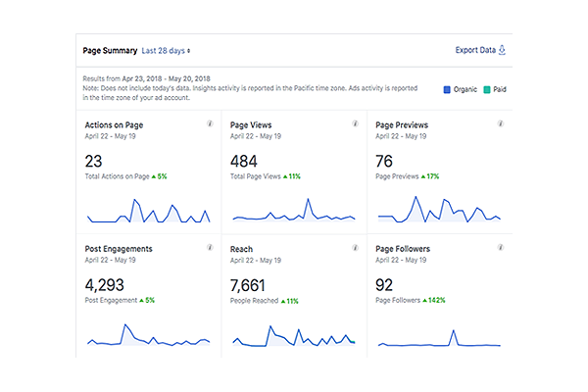Click the download icon beside Export Data
The image size is (588, 392).
(x=503, y=49)
